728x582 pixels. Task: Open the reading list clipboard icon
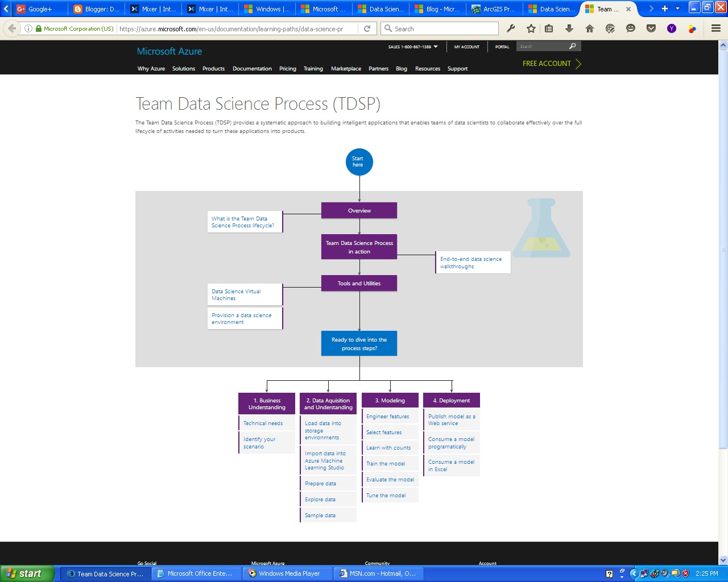click(x=549, y=28)
